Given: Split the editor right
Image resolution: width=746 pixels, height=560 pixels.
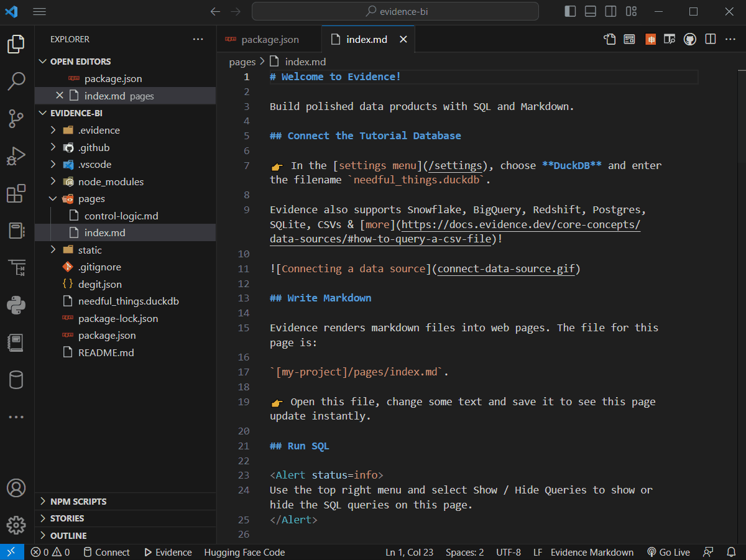Looking at the screenshot, I should tap(711, 39).
